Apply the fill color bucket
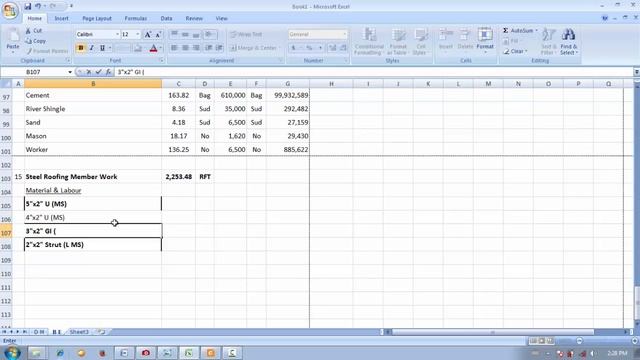640x360 pixels. point(138,48)
